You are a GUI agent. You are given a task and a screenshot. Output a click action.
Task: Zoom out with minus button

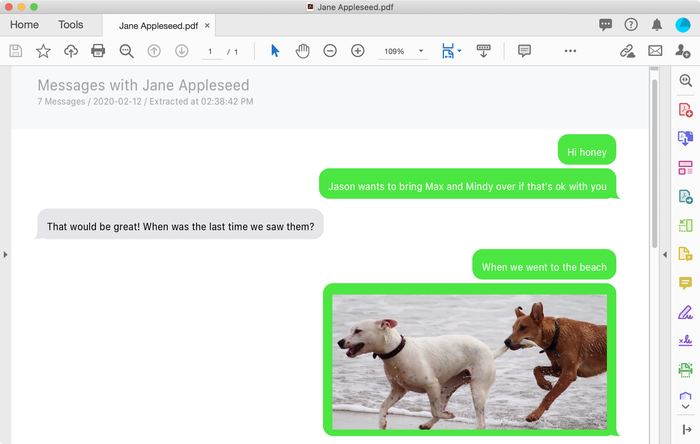coord(330,51)
